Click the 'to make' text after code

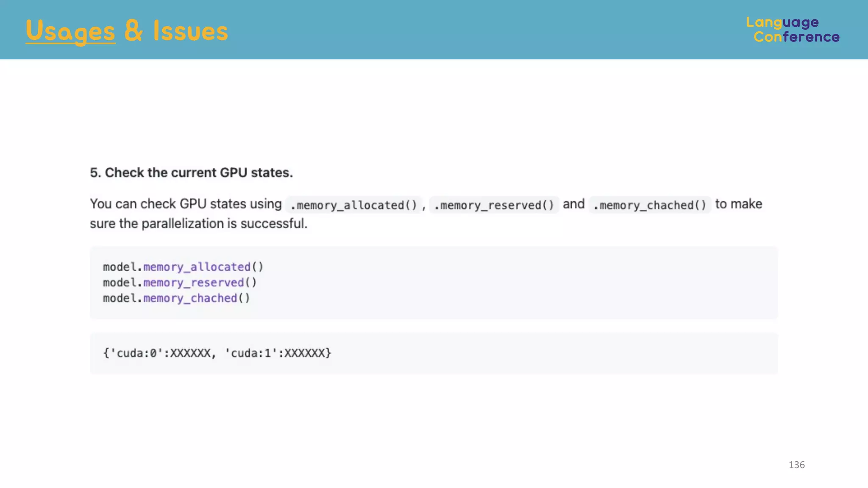pos(738,204)
